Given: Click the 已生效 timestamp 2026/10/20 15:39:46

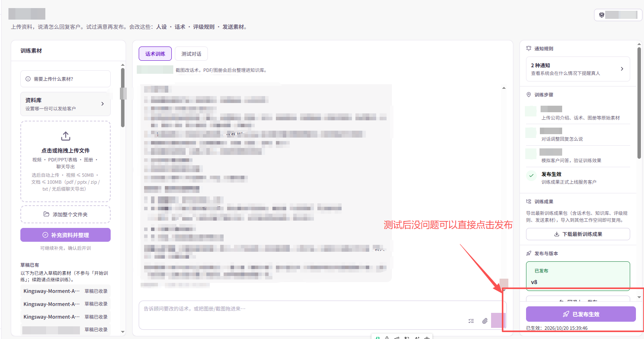Looking at the screenshot, I should [557, 328].
